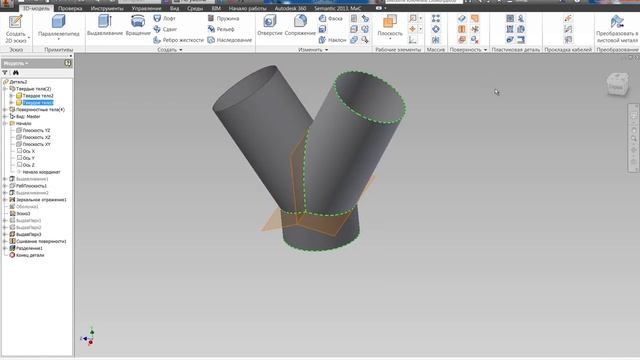
Task: Open the Плоскость work plane tool
Action: [389, 25]
